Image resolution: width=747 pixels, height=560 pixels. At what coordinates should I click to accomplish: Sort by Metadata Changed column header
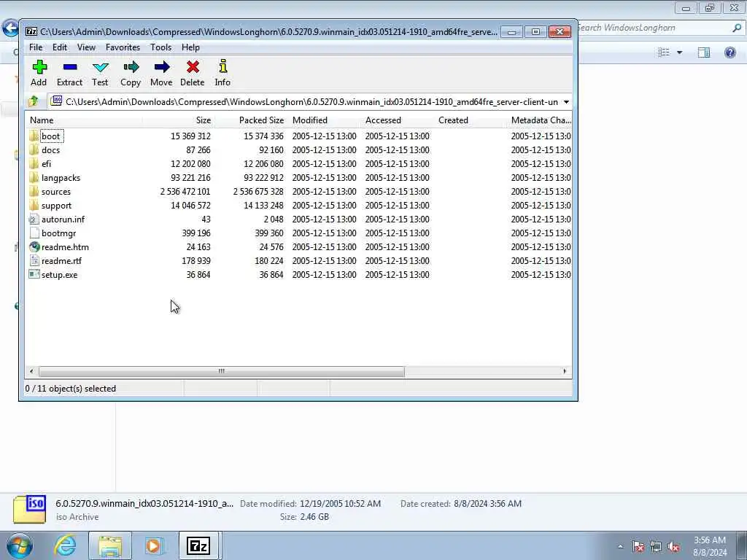coord(540,120)
